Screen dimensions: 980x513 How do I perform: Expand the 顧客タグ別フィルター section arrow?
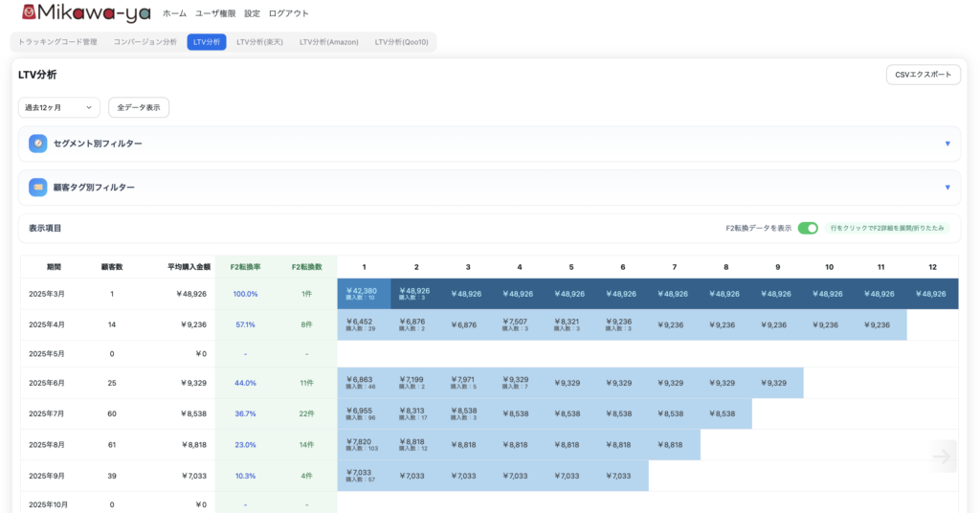(947, 188)
